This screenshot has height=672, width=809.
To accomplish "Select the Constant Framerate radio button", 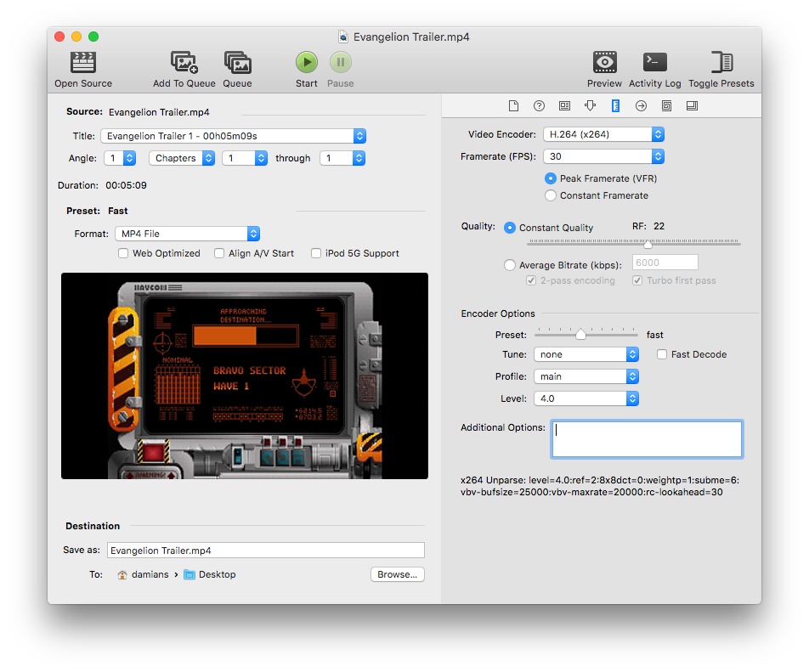I will coord(551,195).
